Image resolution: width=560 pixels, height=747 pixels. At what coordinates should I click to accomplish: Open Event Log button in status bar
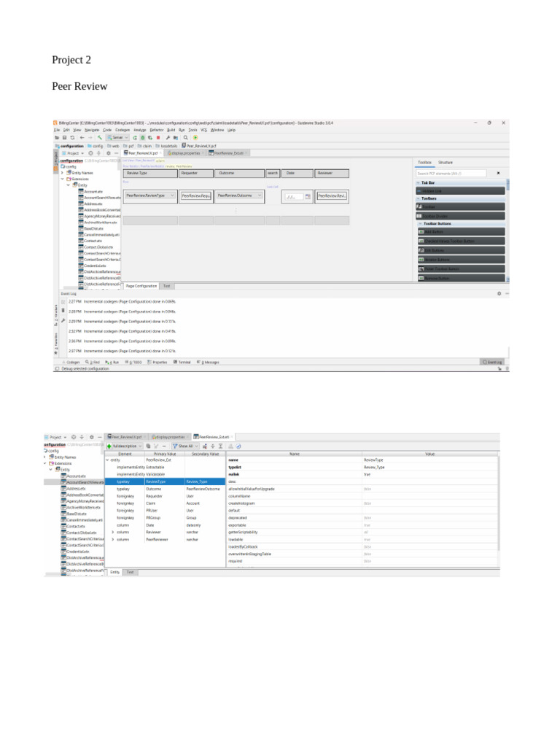(492, 363)
